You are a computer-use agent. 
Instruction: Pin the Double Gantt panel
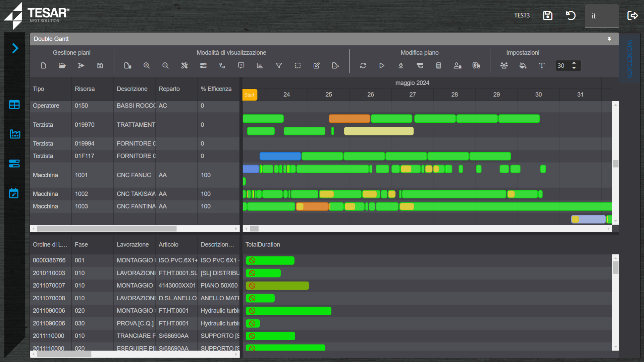coord(609,39)
